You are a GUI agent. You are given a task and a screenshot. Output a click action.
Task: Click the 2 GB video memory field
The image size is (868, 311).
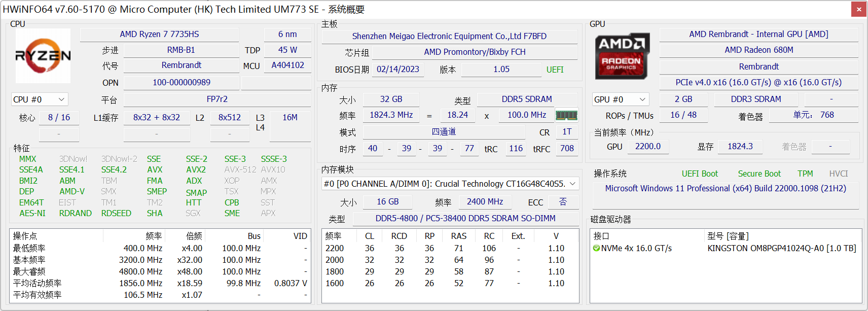pos(683,99)
